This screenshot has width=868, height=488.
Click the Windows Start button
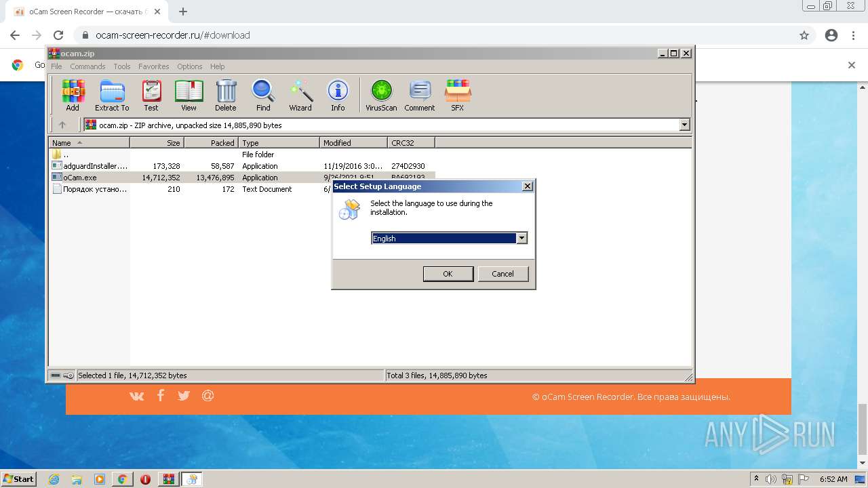(19, 479)
